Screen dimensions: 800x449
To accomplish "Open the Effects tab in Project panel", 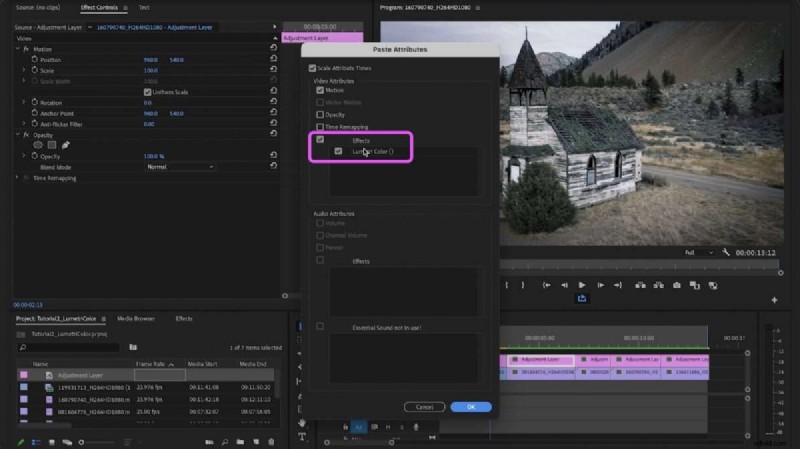I will click(184, 318).
